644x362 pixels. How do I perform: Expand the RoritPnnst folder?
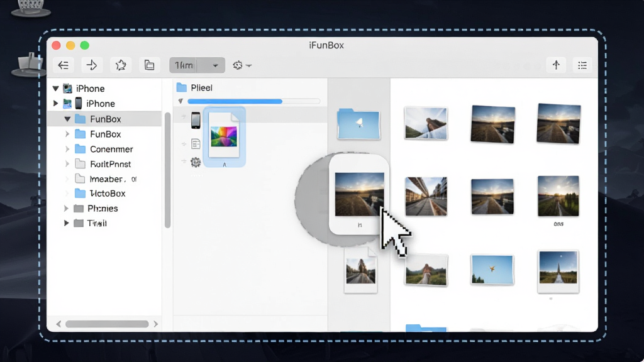[67, 164]
